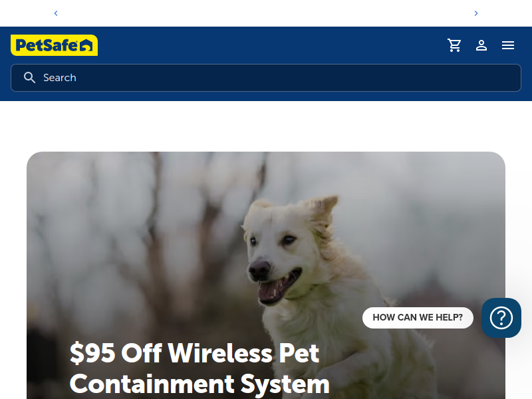Show next promo using the right arrow

click(x=476, y=13)
